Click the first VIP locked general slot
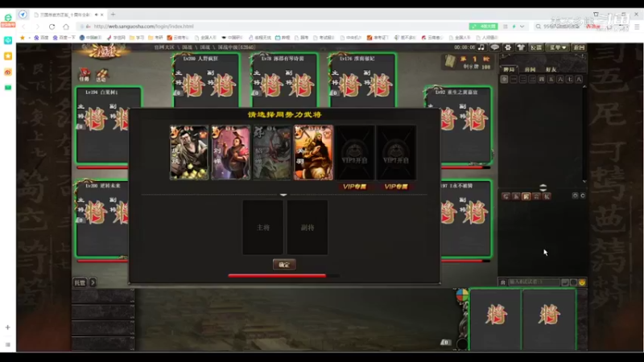The image size is (644, 362). point(355,152)
